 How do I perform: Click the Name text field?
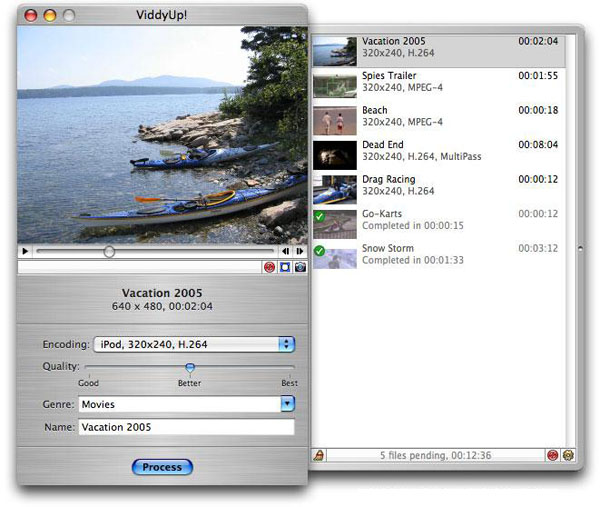tap(186, 428)
